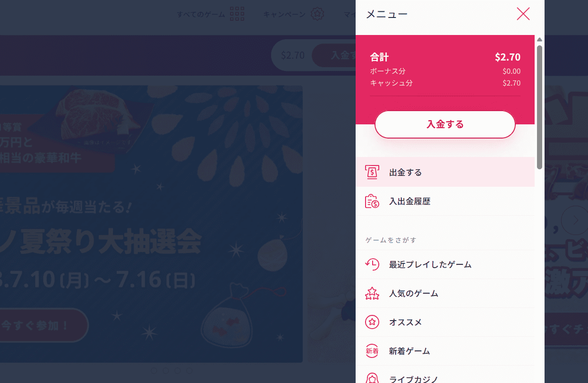Click the すべてのゲーム grid icon
This screenshot has width=588, height=383.
(237, 14)
